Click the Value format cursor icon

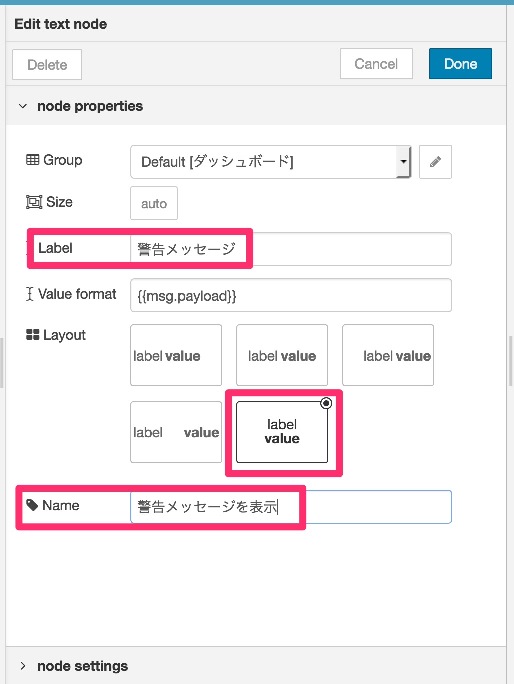click(29, 294)
